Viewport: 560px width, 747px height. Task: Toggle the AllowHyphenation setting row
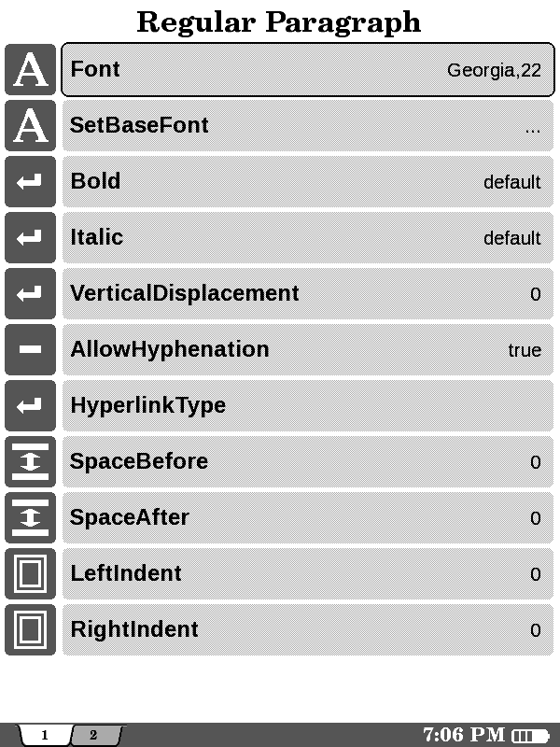click(x=308, y=350)
